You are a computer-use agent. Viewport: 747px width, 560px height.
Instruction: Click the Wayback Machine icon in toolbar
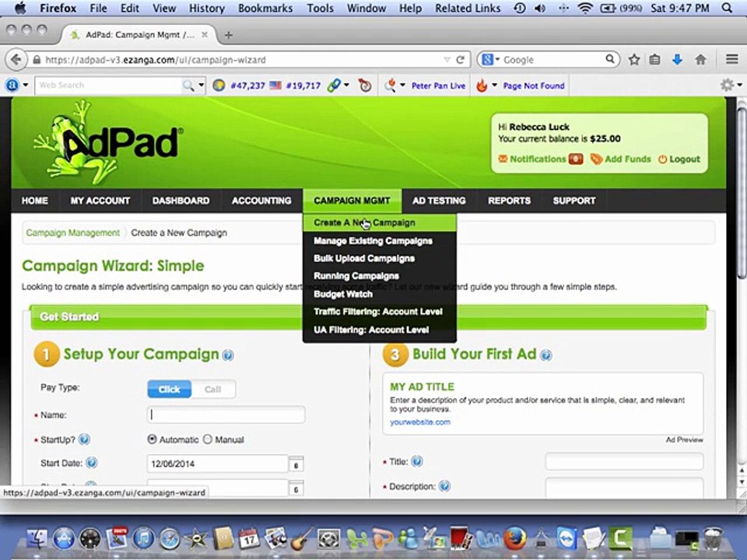click(365, 86)
